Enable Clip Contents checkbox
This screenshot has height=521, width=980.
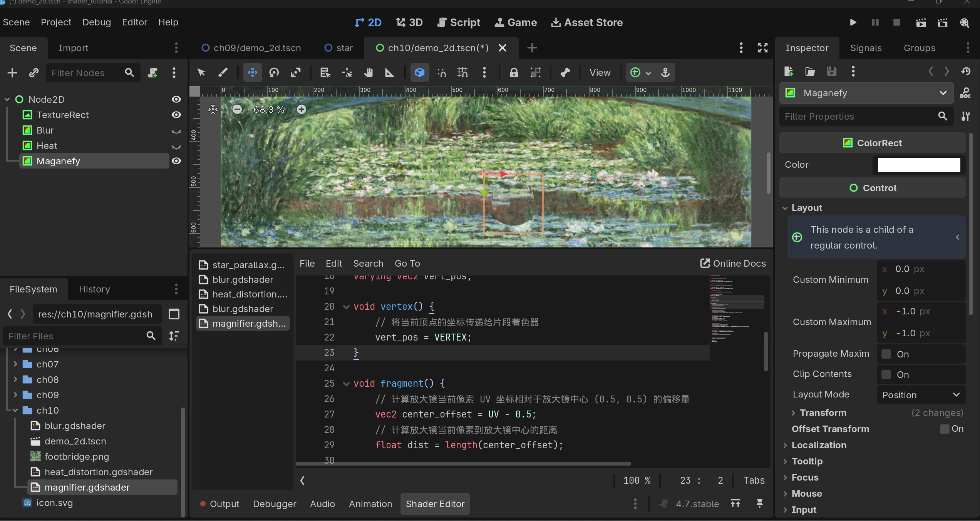click(x=886, y=374)
